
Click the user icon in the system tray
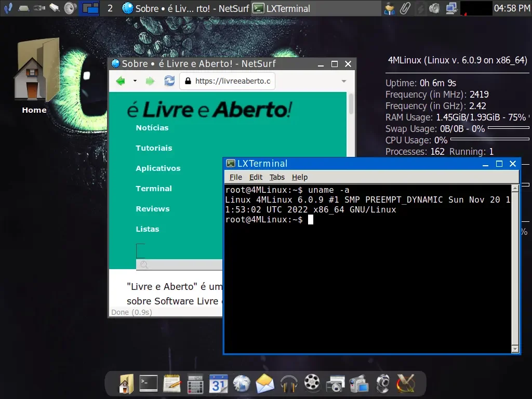click(x=390, y=8)
